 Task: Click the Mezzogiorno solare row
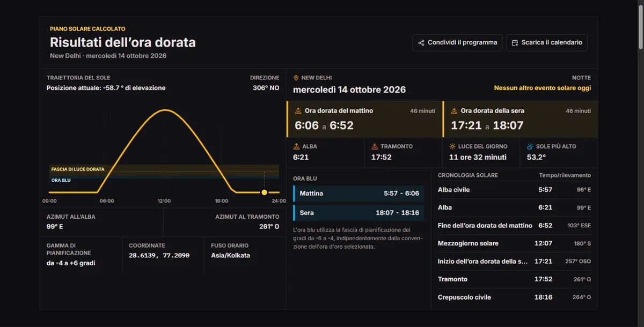514,243
